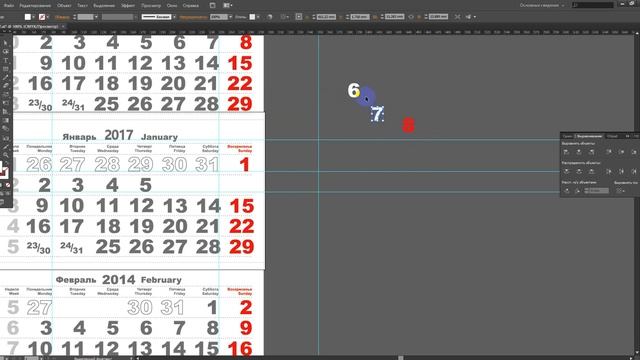Click the Обводка stroke panel link
Screen dimensions: 640x360
pyautogui.click(x=62, y=17)
